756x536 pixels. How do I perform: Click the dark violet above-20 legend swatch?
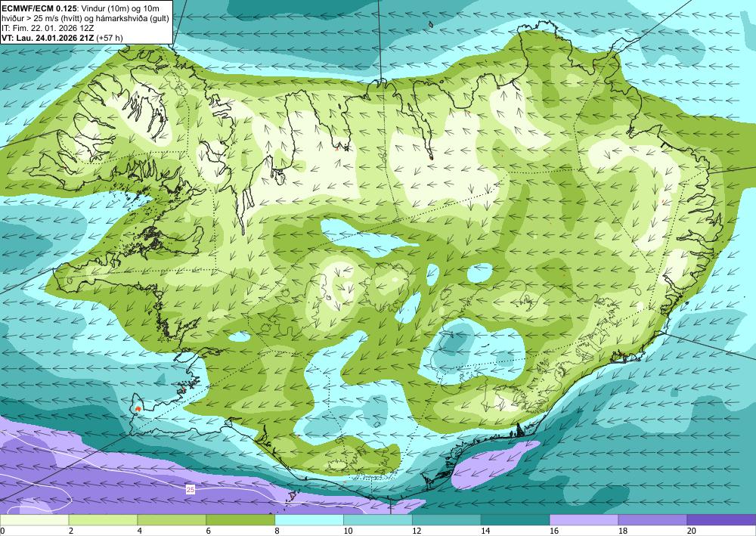tap(721, 519)
